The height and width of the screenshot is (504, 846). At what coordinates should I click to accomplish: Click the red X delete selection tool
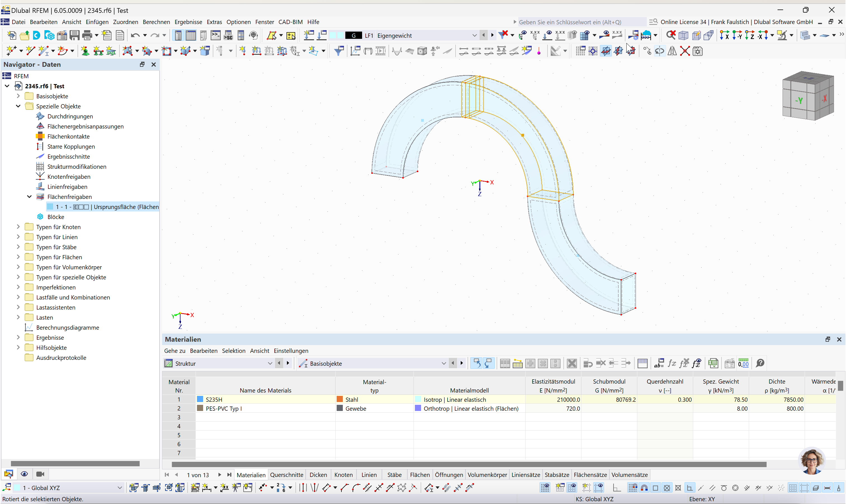click(685, 51)
